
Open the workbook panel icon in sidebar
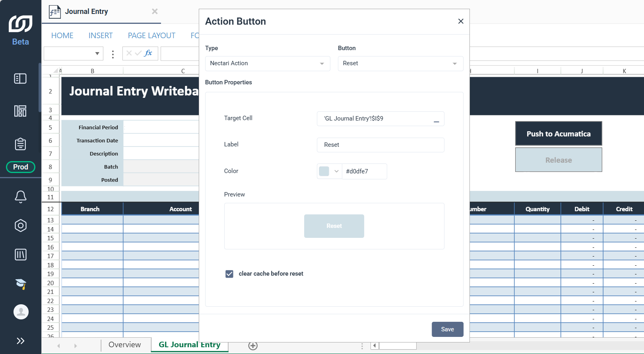click(20, 78)
